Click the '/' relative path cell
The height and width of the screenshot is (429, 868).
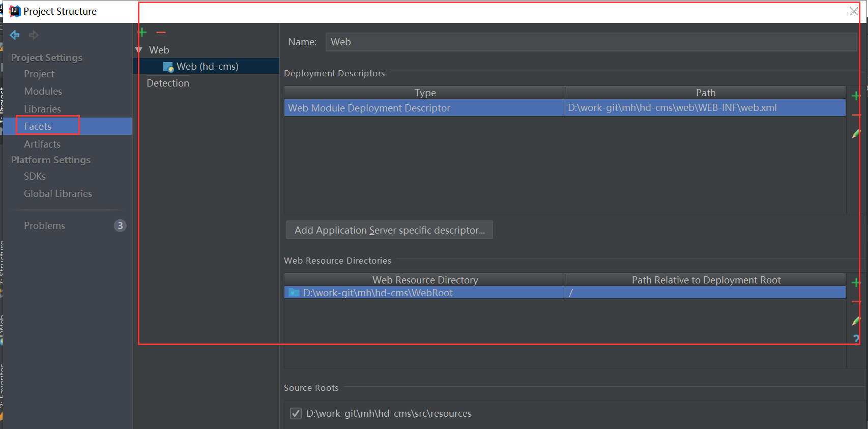tap(705, 293)
